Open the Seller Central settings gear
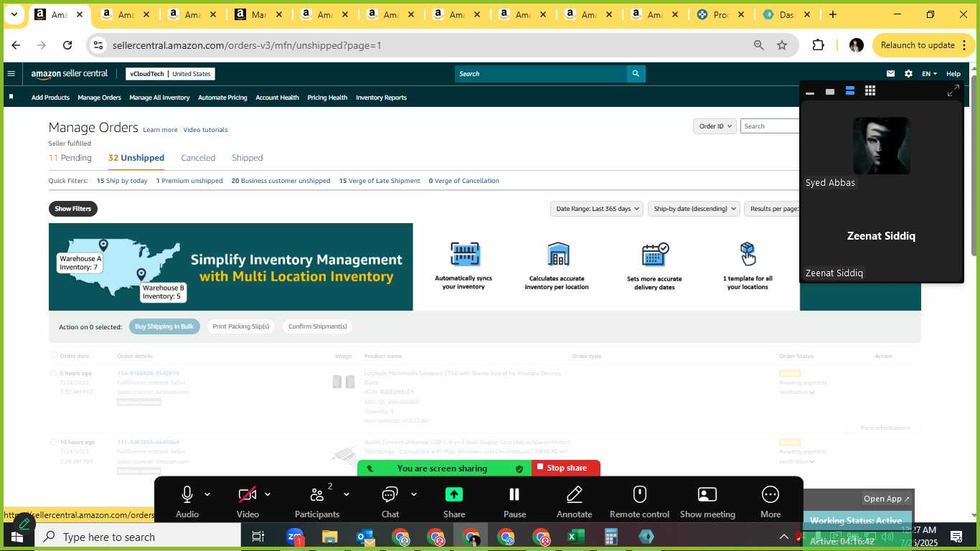 [x=908, y=73]
